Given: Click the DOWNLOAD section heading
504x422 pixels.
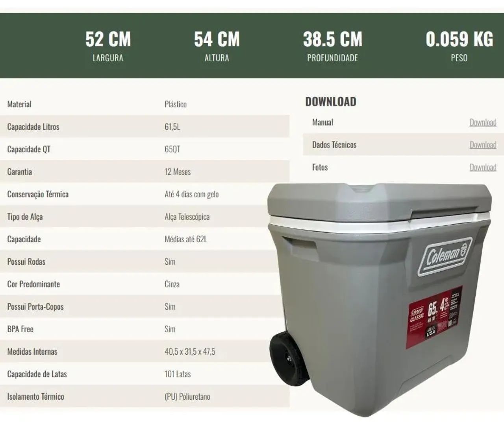Looking at the screenshot, I should (x=330, y=101).
